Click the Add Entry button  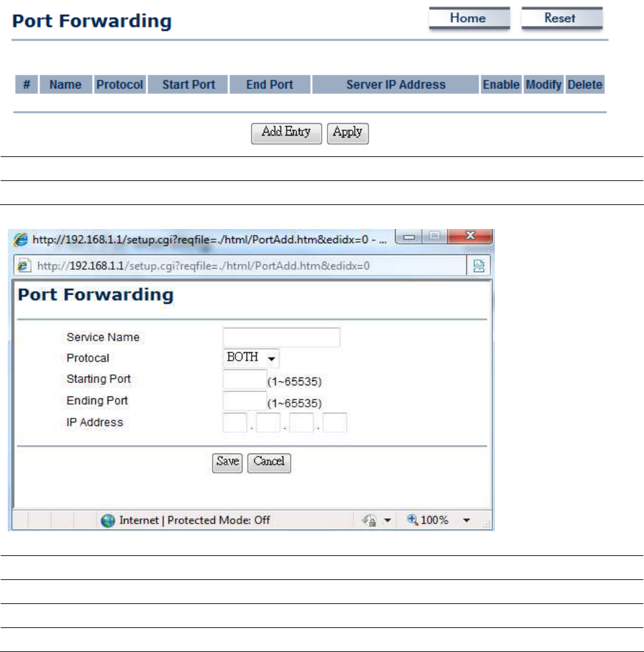point(287,134)
